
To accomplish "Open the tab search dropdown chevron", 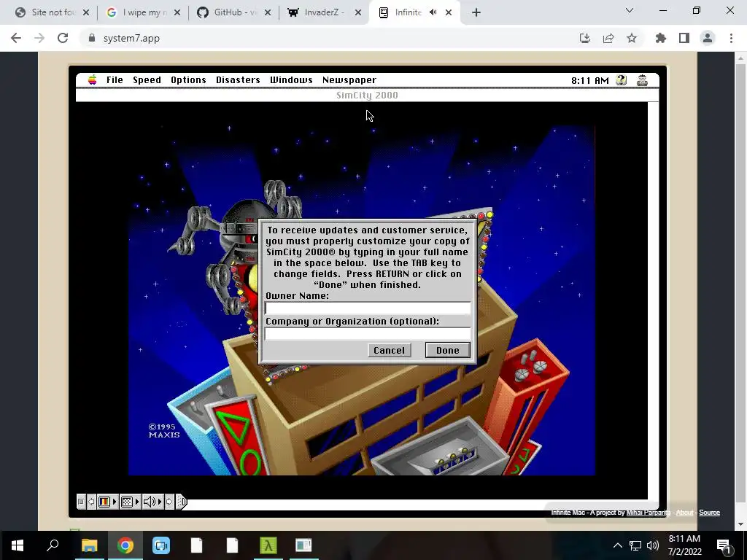I will 630,10.
